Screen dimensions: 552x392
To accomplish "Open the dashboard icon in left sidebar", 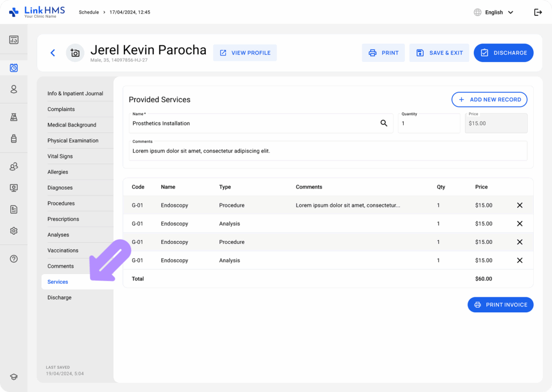I will click(x=13, y=40).
